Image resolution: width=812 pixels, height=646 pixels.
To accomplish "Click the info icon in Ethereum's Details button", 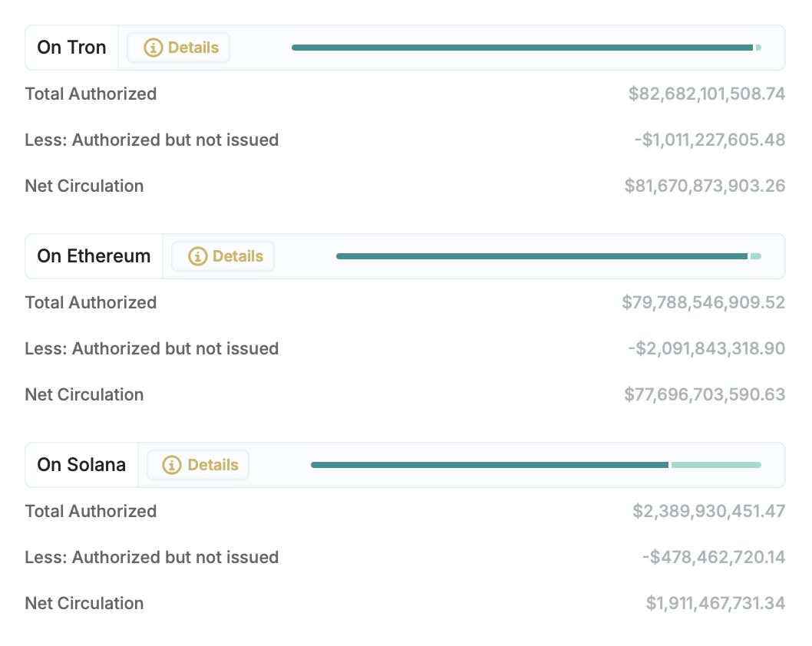I will point(198,256).
